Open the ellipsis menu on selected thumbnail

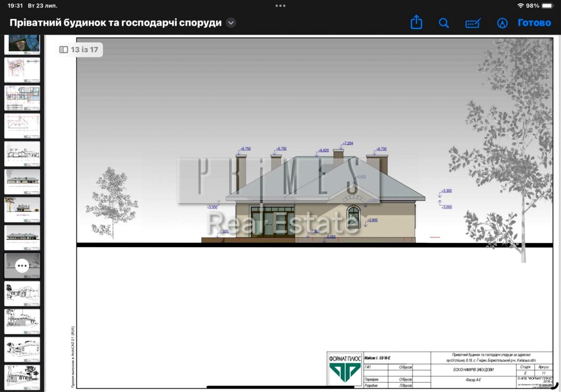(x=22, y=266)
